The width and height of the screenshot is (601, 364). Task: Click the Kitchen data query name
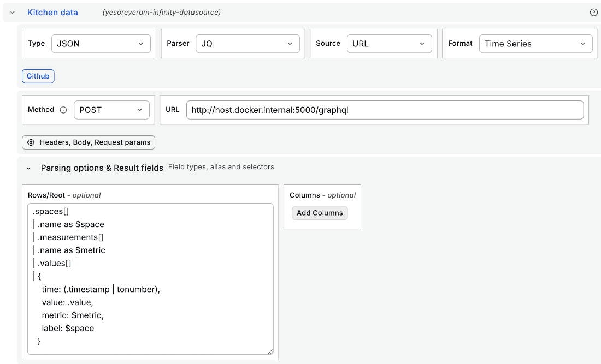point(52,12)
